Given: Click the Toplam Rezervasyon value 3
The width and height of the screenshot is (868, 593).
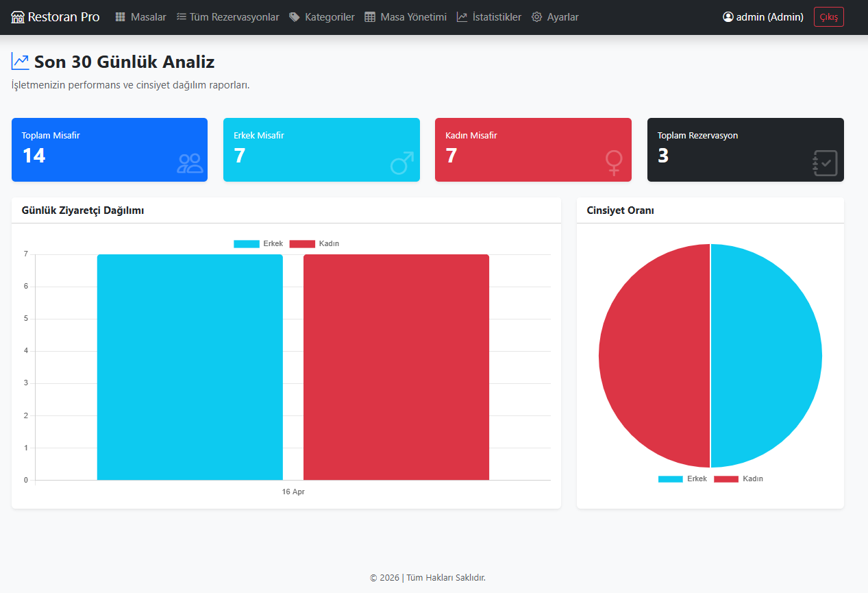Looking at the screenshot, I should click(663, 156).
